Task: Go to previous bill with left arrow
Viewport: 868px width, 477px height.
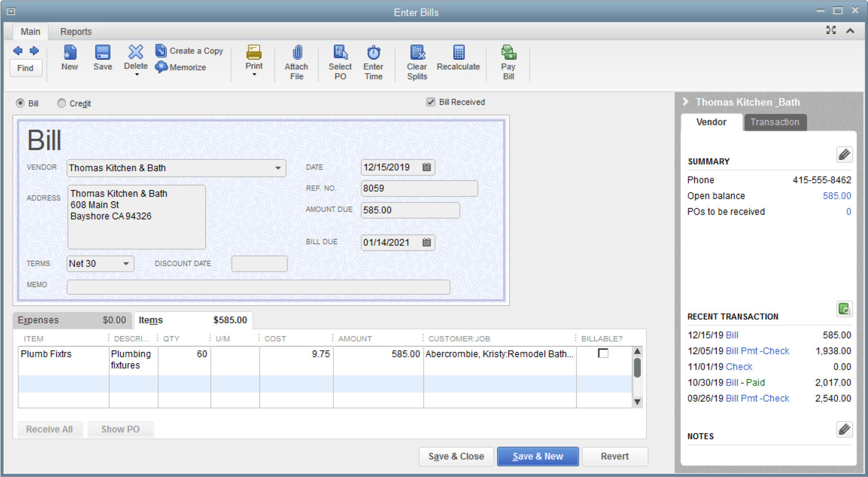Action: (x=18, y=51)
